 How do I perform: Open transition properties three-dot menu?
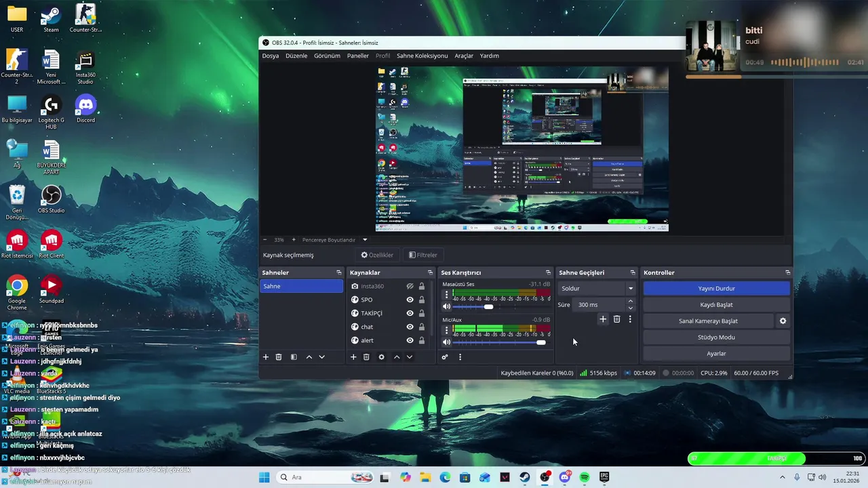[x=630, y=319]
